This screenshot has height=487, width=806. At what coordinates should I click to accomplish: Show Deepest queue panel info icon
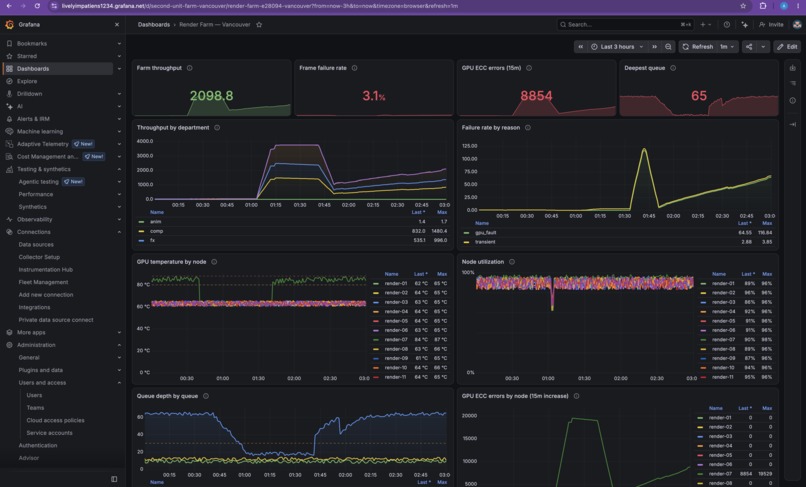[x=673, y=68]
